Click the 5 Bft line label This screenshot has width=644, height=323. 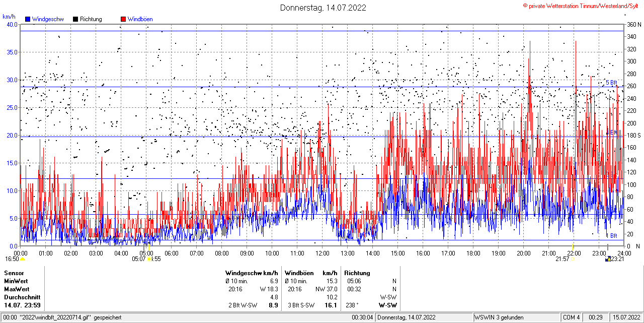click(x=611, y=83)
